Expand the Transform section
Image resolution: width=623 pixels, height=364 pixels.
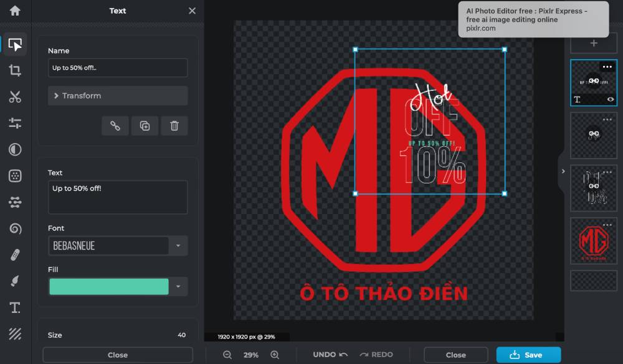pos(118,96)
